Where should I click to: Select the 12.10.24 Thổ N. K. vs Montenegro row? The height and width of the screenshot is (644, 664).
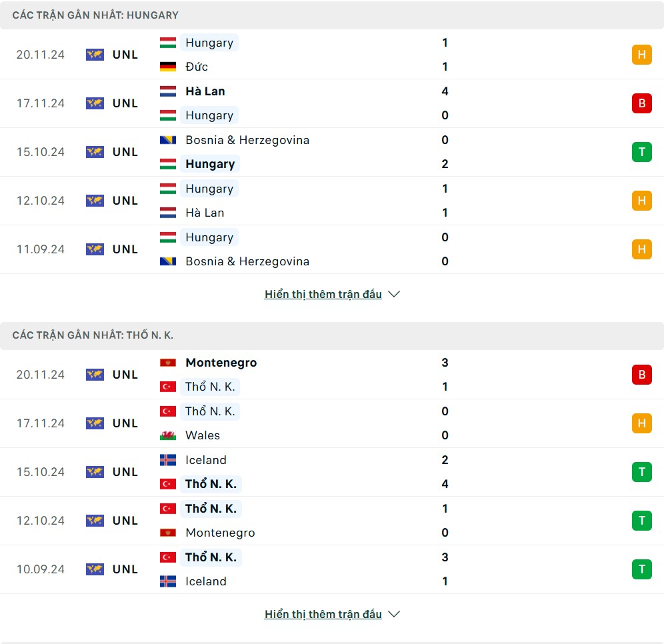332,521
